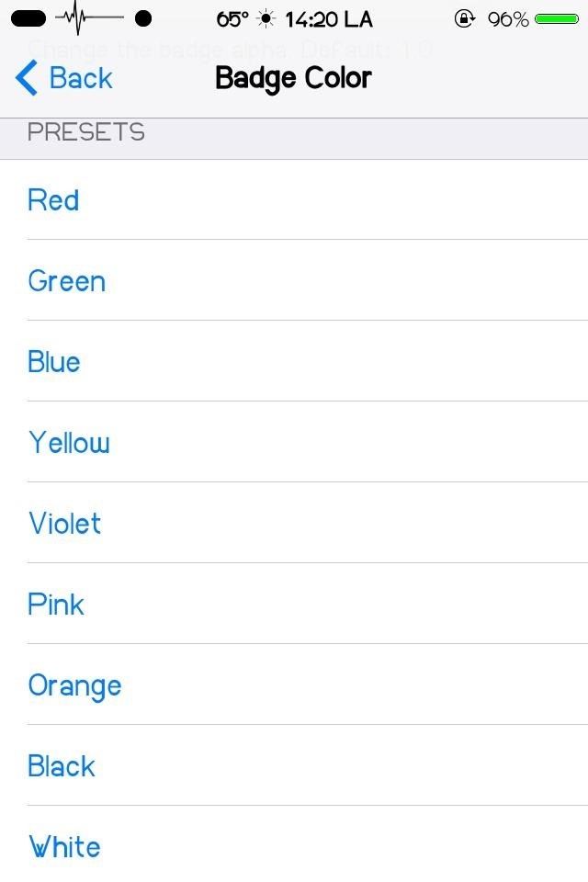Tap the sun weather icon in status bar

tap(266, 18)
